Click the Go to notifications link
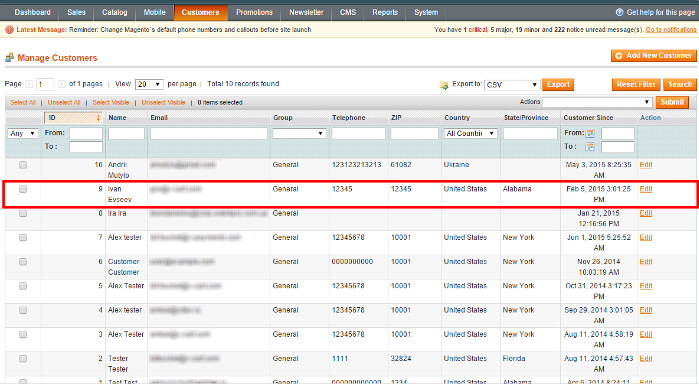 point(671,30)
